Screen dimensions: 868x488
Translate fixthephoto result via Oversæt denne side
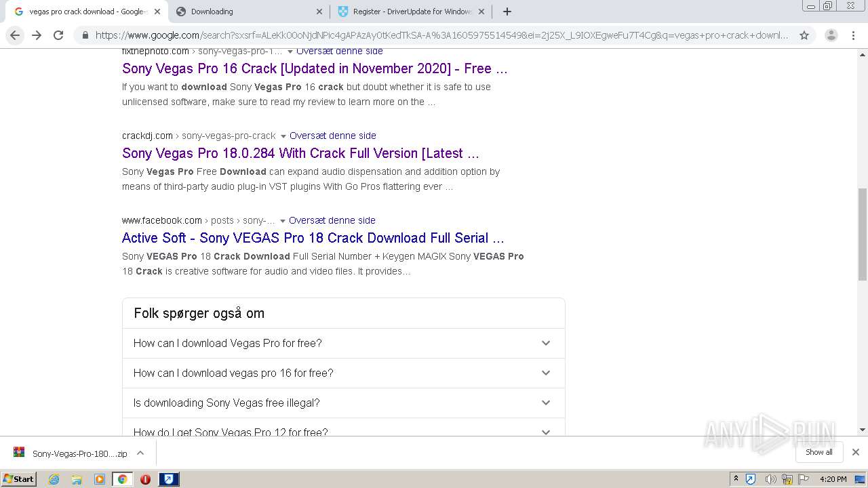(340, 52)
